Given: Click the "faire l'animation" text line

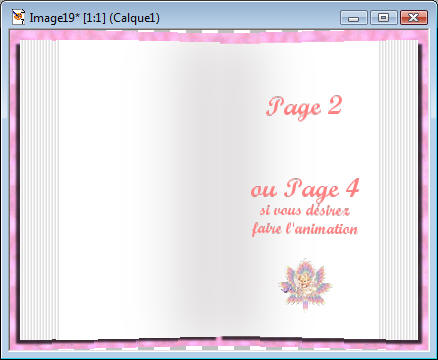Looking at the screenshot, I should (x=305, y=229).
